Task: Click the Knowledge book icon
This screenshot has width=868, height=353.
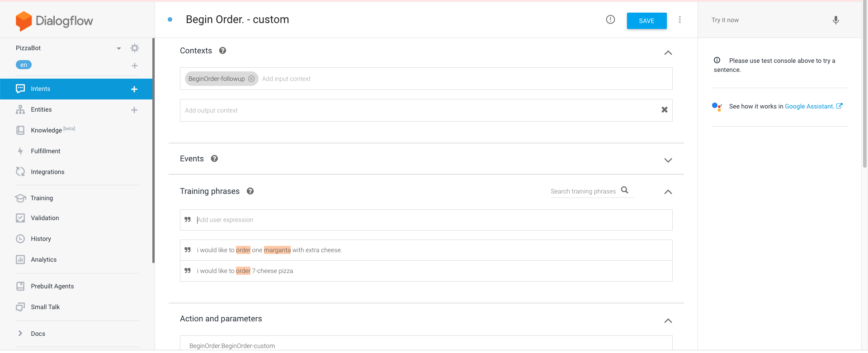Action: click(x=20, y=130)
